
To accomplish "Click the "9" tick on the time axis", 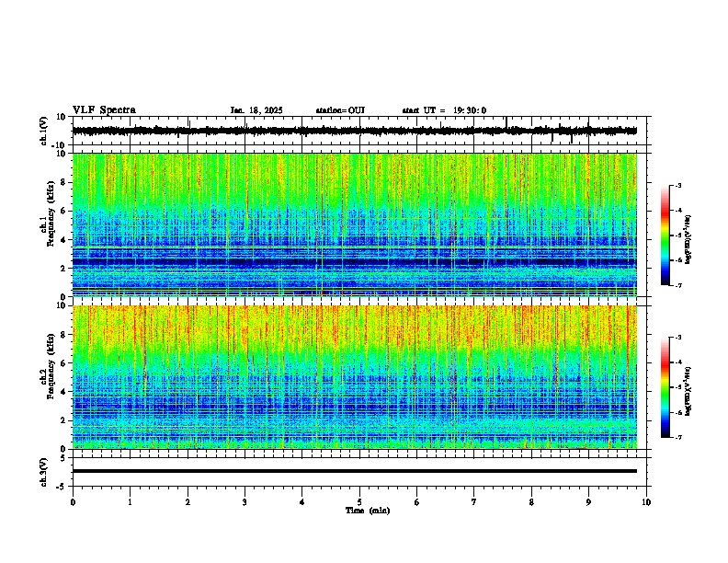I will 588,502.
